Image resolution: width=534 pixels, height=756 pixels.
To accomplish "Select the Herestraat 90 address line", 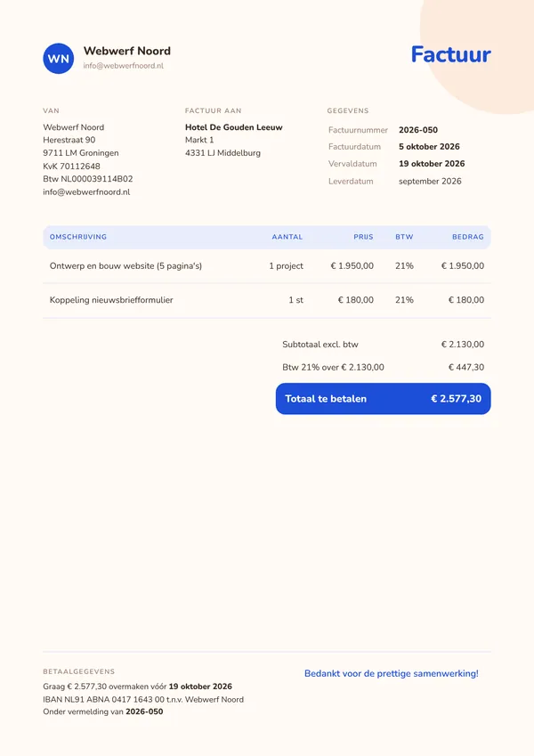I will pyautogui.click(x=69, y=140).
